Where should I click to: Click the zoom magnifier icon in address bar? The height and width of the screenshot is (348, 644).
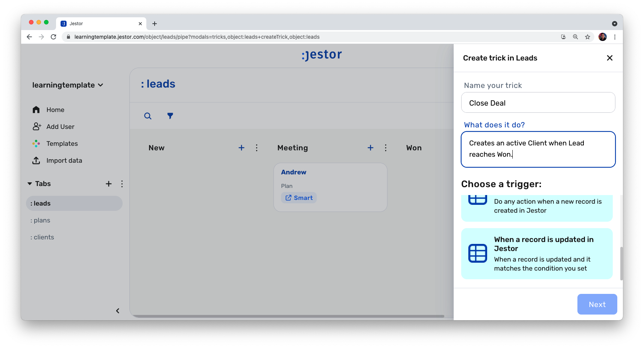coord(576,37)
